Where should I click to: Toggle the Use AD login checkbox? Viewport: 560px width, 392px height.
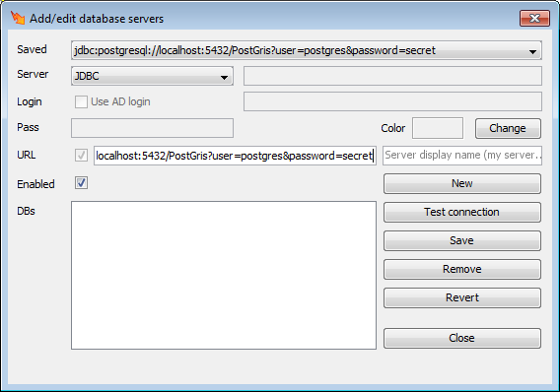click(x=81, y=101)
